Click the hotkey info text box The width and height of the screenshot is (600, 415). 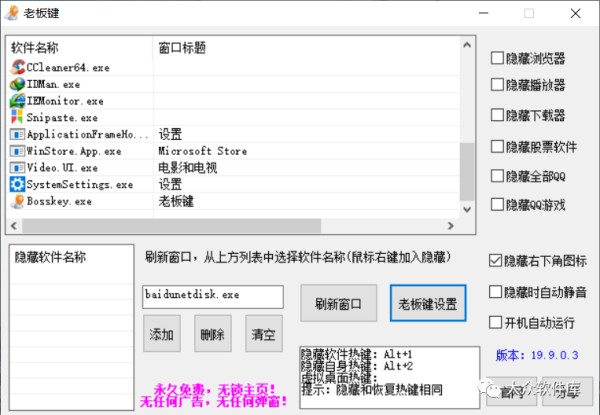pos(390,377)
